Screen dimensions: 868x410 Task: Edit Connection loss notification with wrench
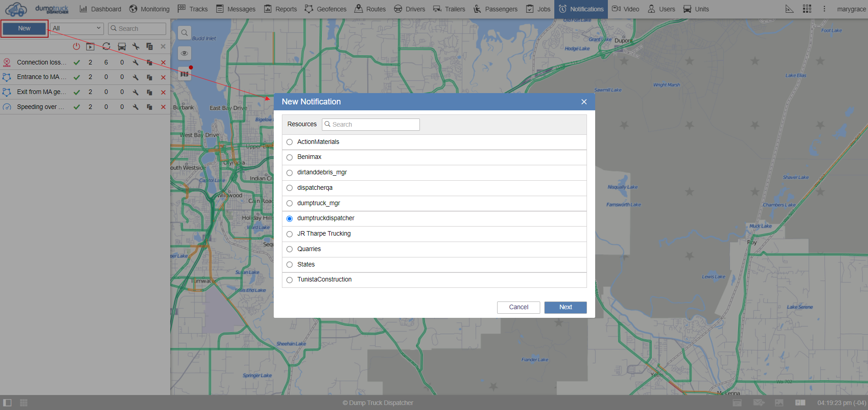pyautogui.click(x=135, y=63)
